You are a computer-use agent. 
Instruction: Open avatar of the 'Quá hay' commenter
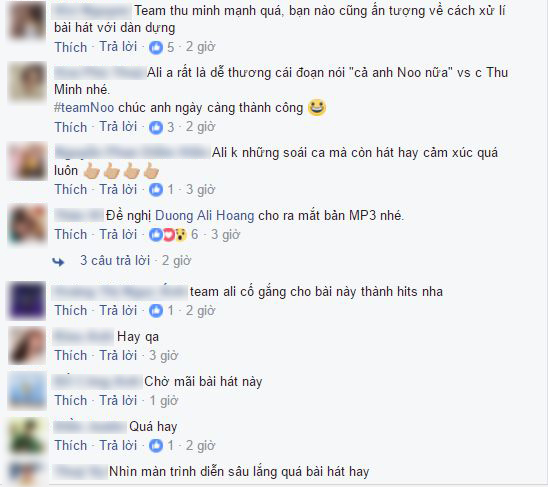(27, 436)
